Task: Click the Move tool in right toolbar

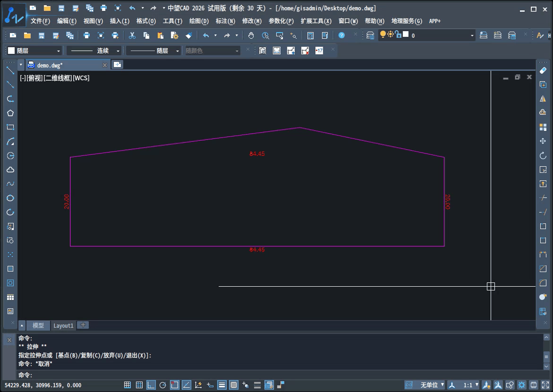Action: [x=543, y=141]
